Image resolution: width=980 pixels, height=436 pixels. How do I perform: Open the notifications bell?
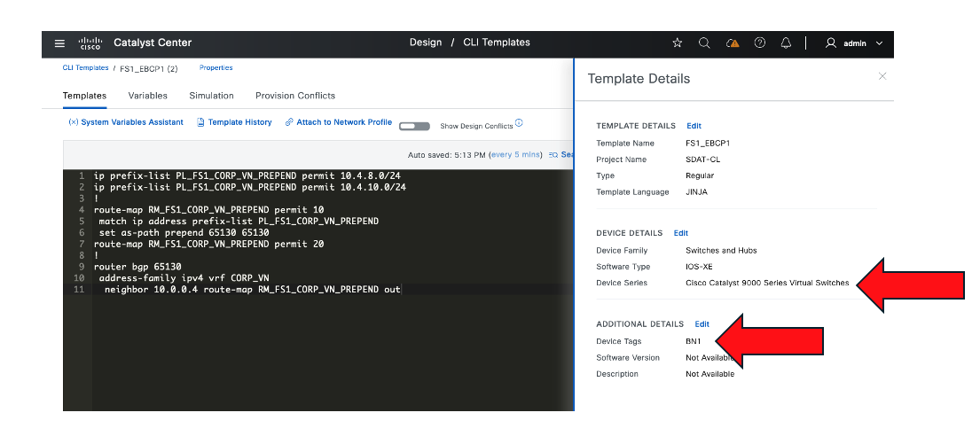pos(786,43)
